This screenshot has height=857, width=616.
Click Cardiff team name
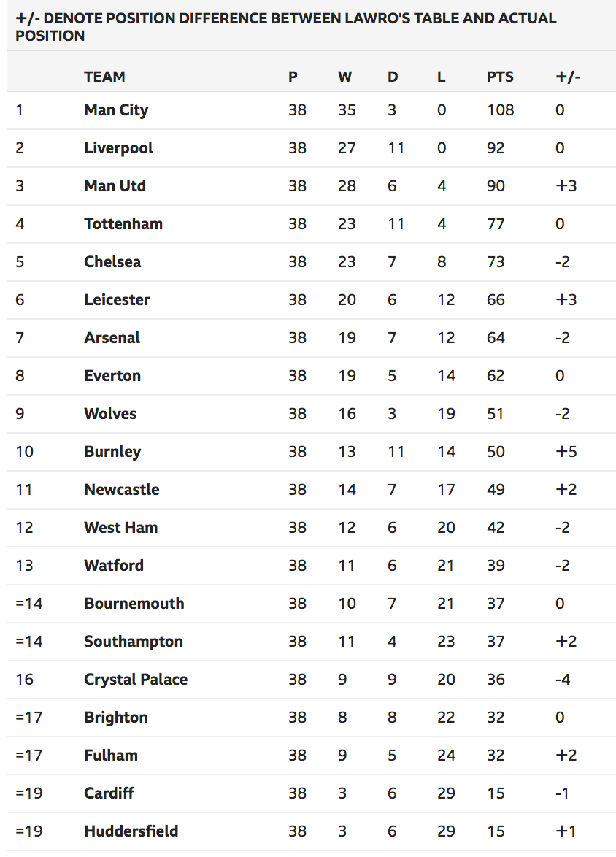coord(109,793)
